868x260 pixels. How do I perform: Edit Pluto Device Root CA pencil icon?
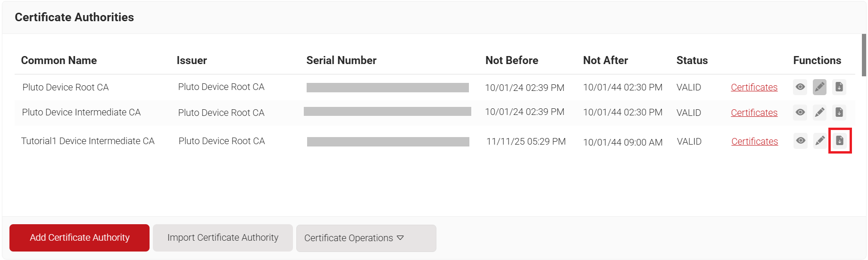click(x=819, y=87)
